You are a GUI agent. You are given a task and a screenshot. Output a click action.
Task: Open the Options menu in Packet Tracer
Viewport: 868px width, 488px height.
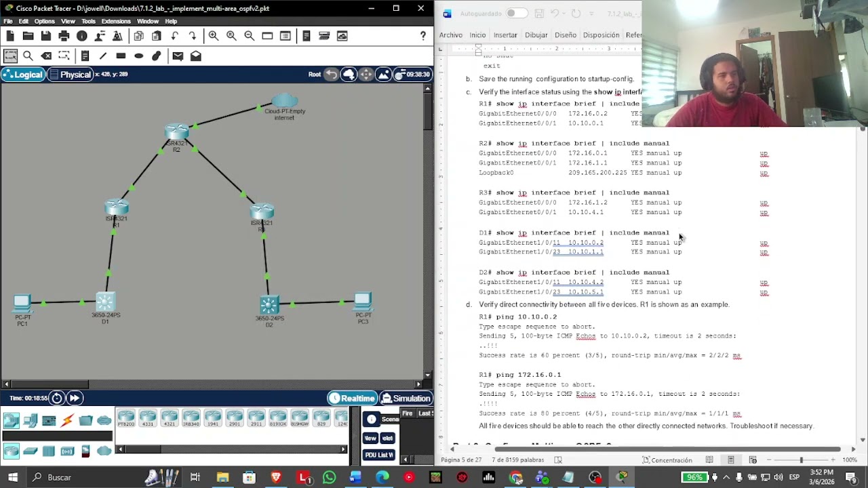44,21
